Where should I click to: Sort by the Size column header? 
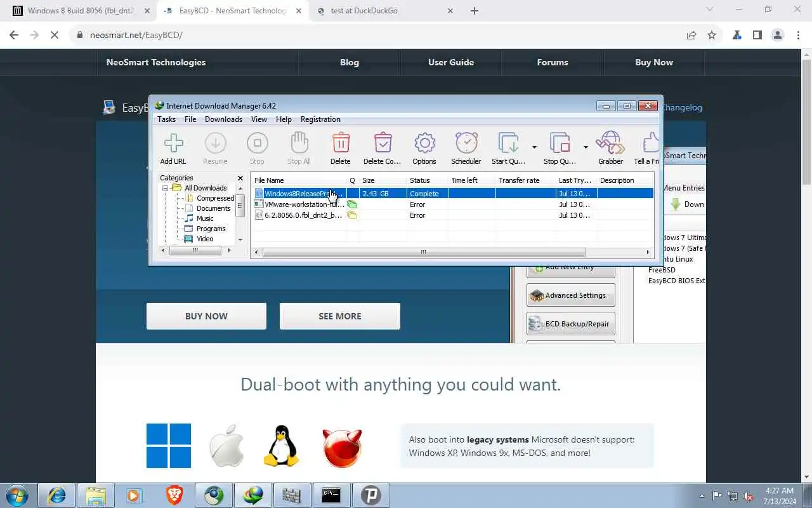click(x=383, y=180)
